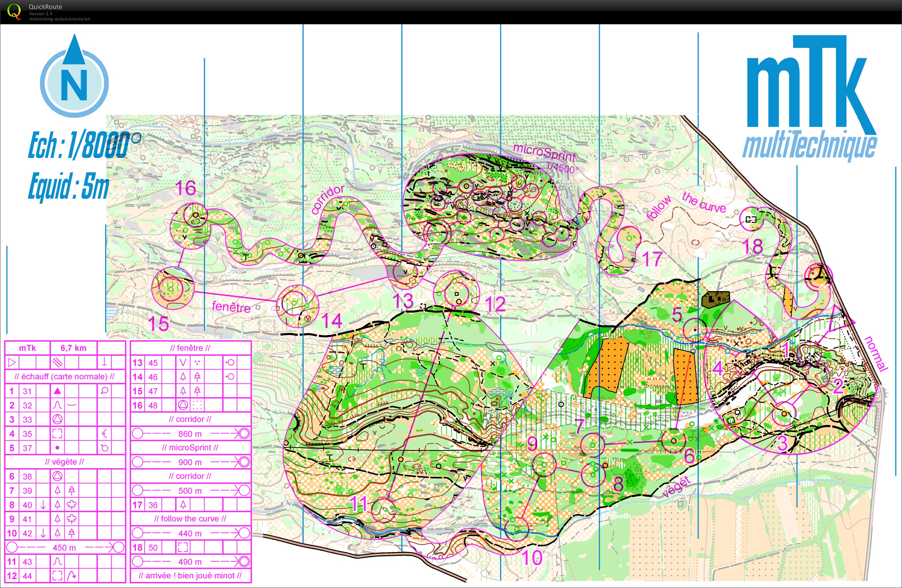Click control number 12 on the map
This screenshot has height=588, width=902.
495,304
